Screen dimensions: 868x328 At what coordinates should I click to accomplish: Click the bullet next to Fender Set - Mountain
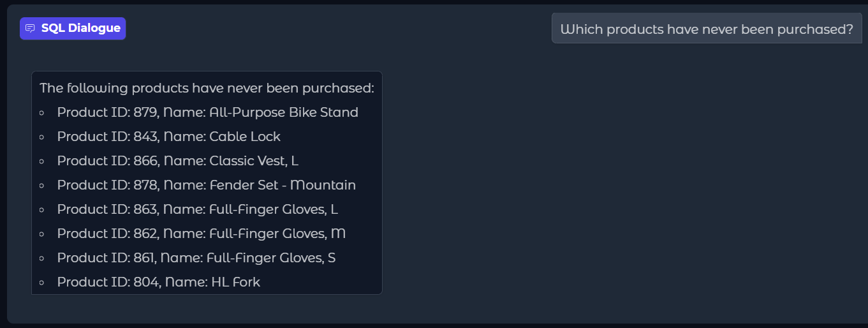(x=42, y=186)
